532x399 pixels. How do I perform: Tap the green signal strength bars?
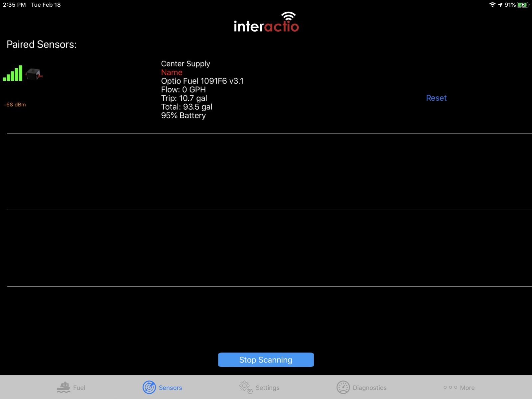13,73
